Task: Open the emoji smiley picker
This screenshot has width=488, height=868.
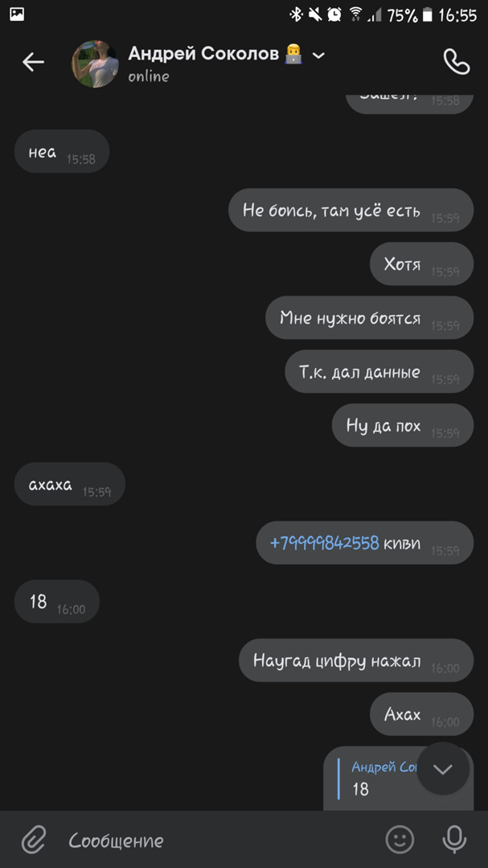Action: point(400,839)
